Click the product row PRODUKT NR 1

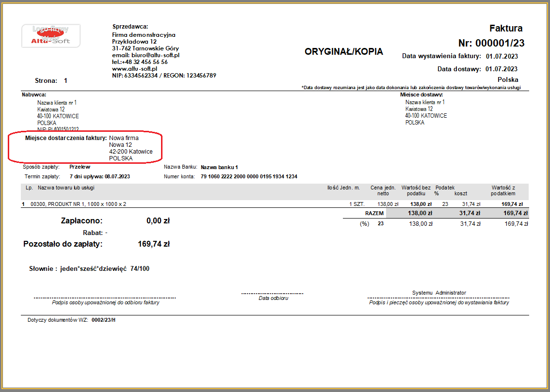click(78, 204)
